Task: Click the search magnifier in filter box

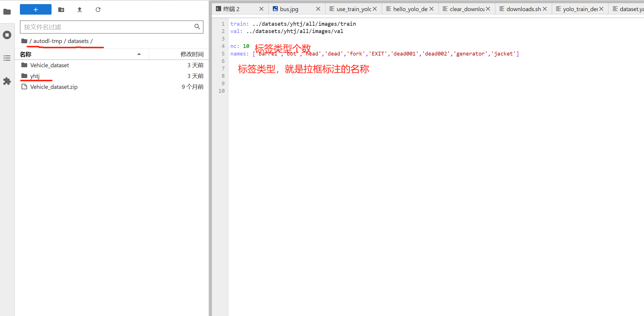Action: click(x=197, y=27)
